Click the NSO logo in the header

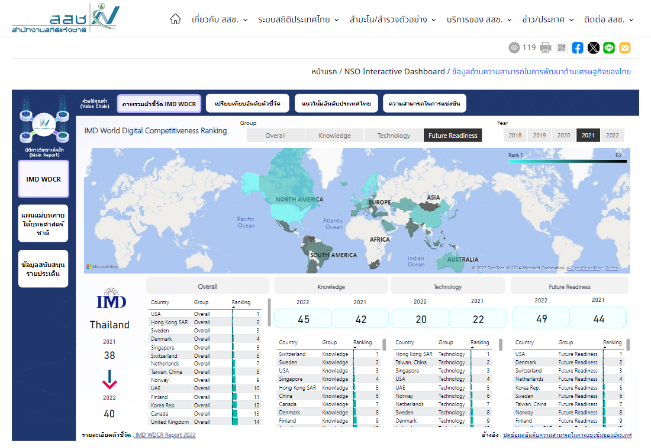pos(65,18)
